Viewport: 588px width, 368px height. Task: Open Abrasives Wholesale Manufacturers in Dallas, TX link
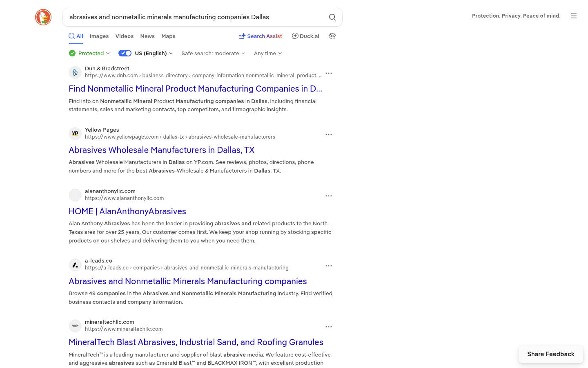[x=162, y=150]
